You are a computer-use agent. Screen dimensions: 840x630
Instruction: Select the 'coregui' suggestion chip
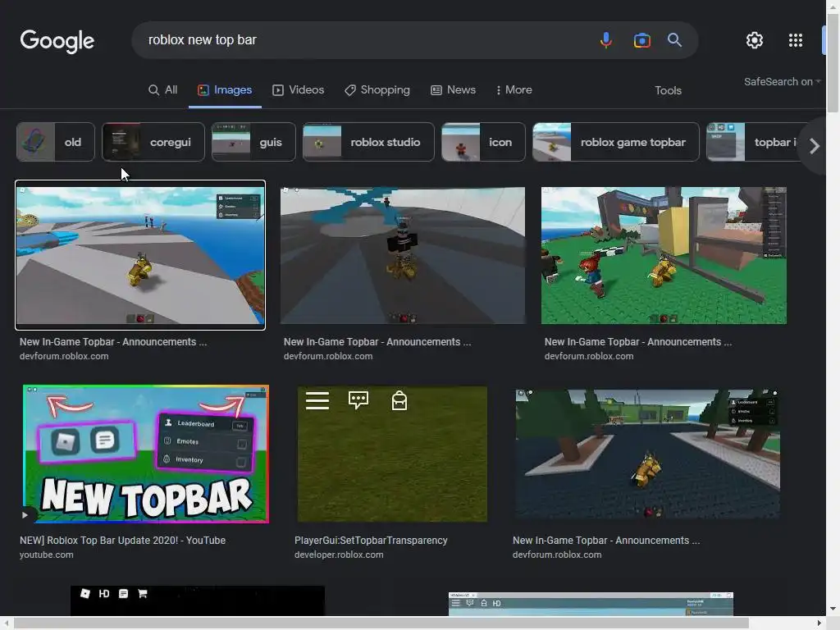153,142
